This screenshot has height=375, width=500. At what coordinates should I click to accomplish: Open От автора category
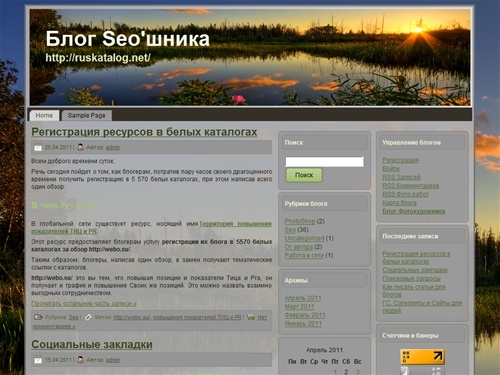point(299,247)
